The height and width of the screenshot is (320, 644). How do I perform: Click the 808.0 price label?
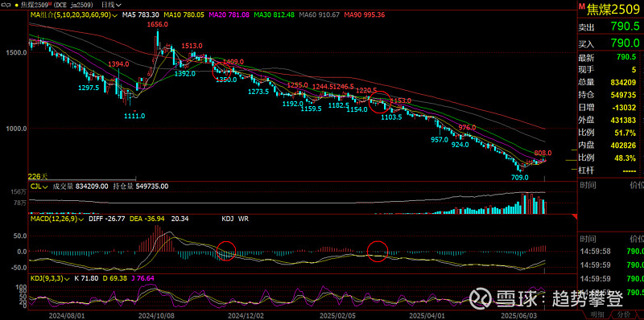tap(542, 153)
